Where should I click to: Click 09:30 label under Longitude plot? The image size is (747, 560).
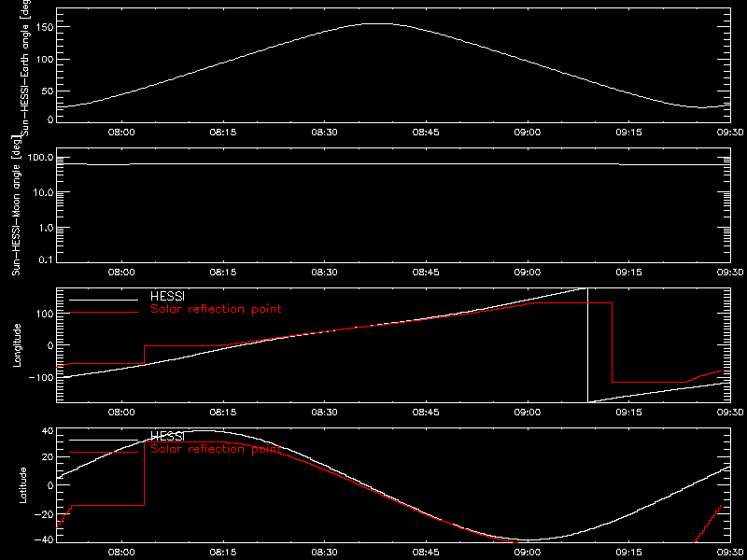point(730,412)
